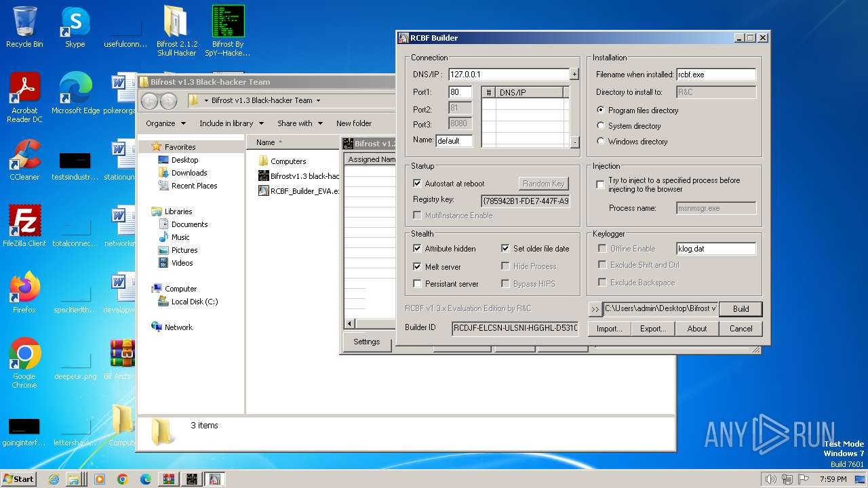868x488 pixels.
Task: Click Settings button in Bifrost window
Action: pos(366,342)
